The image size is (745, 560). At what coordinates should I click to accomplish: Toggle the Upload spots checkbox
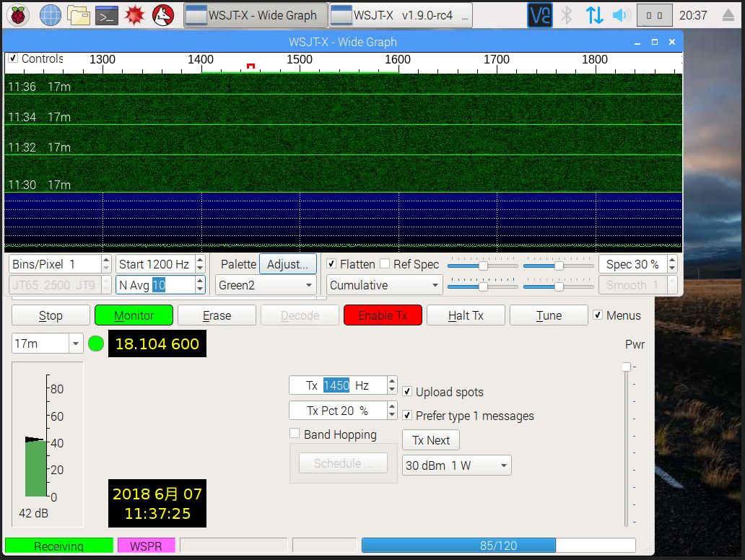click(407, 391)
